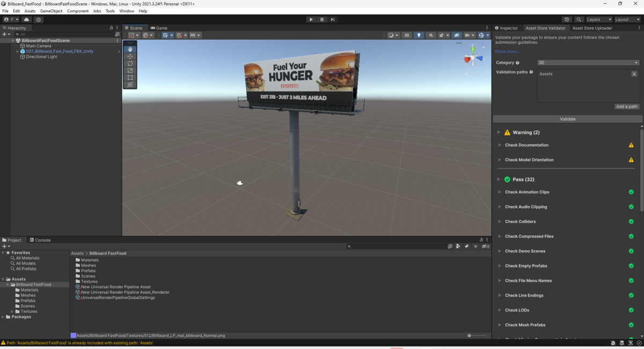
Task: Click the Add a path button
Action: 627,106
